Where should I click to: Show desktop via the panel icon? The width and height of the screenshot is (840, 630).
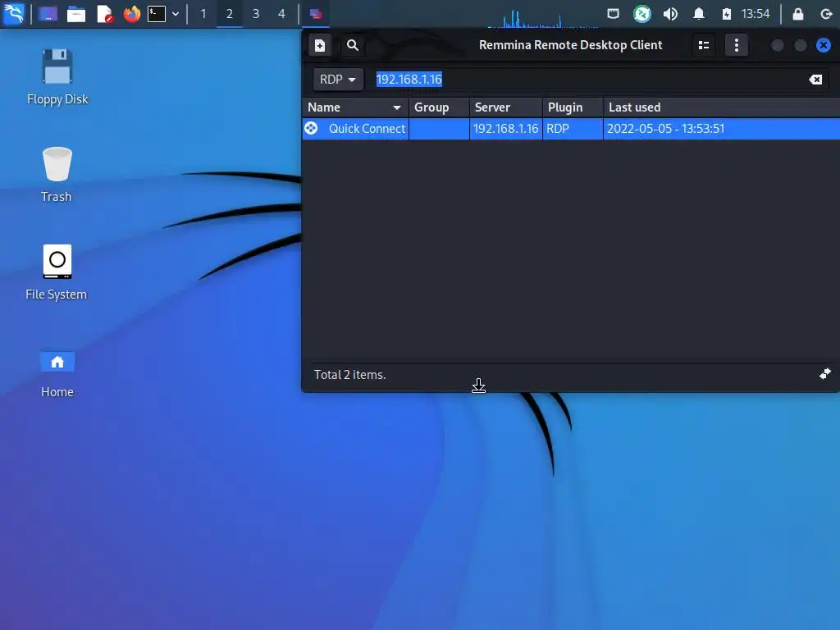[x=48, y=14]
